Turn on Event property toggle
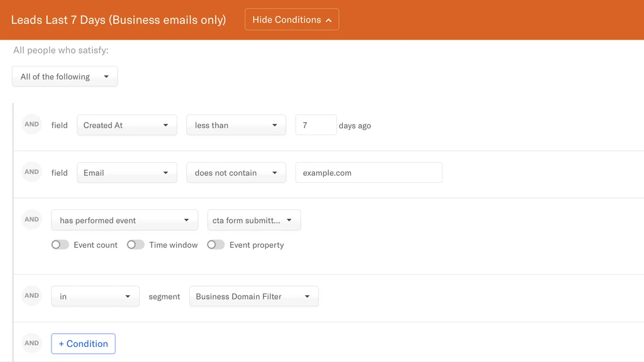 tap(216, 245)
